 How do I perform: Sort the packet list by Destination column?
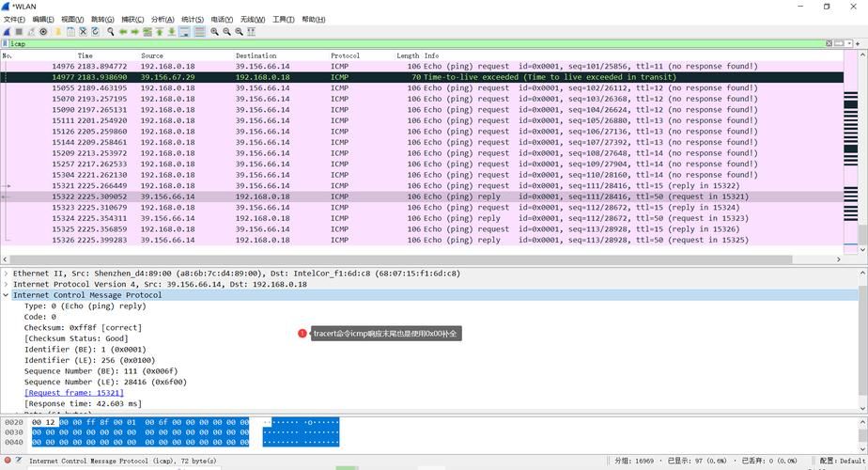pos(256,55)
